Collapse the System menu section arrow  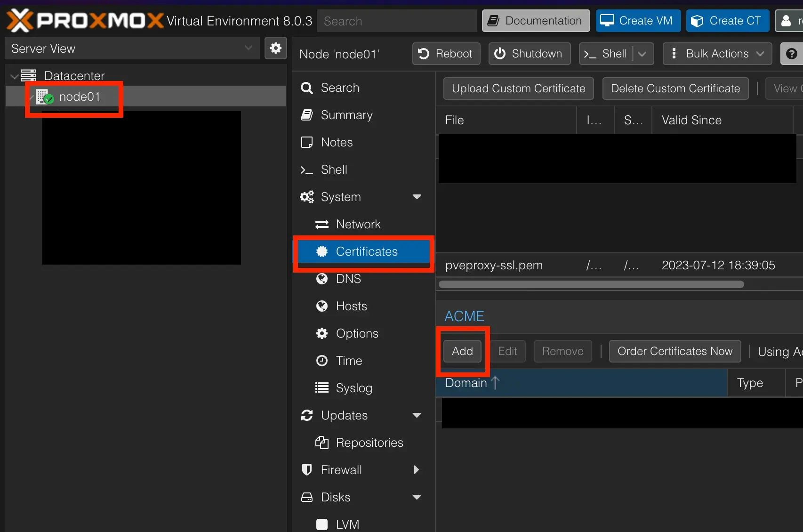point(417,197)
